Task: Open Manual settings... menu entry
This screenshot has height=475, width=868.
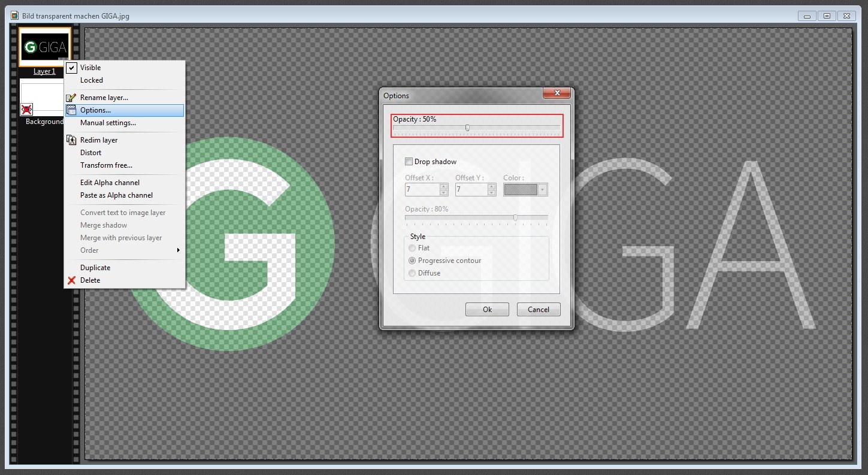Action: (x=125, y=123)
